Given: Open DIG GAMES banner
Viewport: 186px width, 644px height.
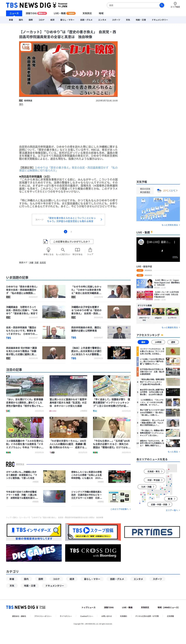Looking at the screenshot, I should click(x=34, y=553).
